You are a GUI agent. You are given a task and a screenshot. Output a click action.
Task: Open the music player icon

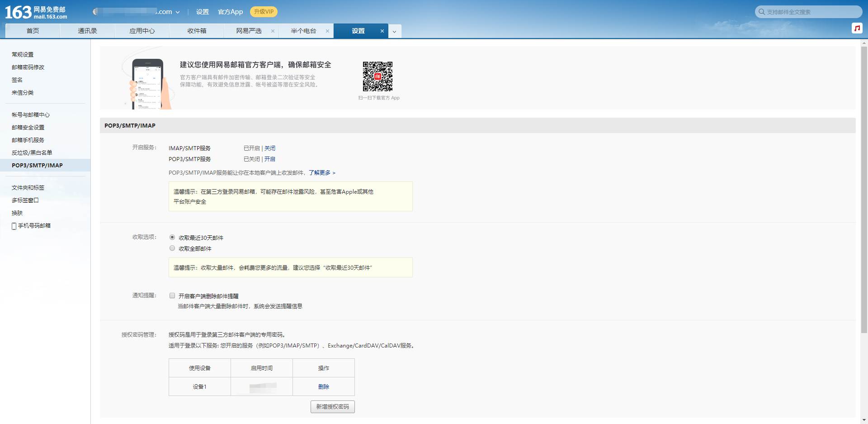point(857,28)
